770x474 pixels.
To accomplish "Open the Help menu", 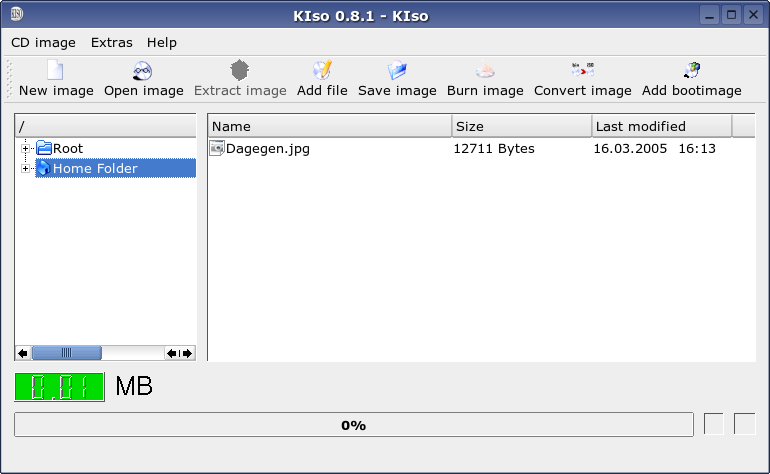I will [162, 43].
